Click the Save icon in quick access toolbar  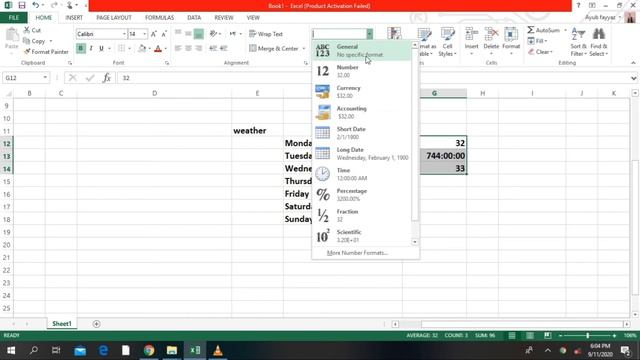click(x=22, y=5)
